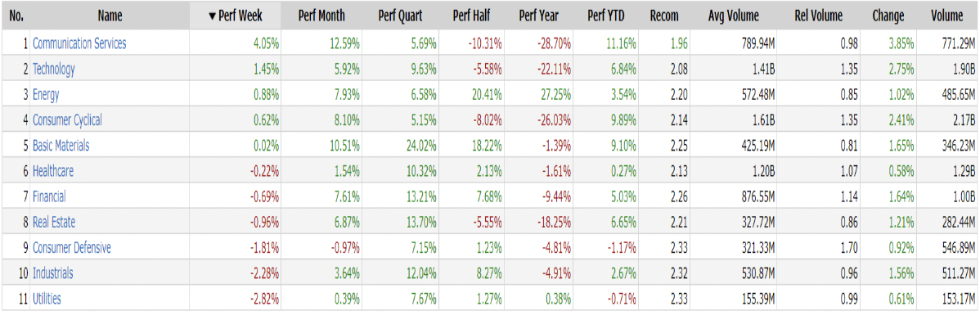Screen dimensions: 980x311
Task: Click the Name column header
Action: tap(110, 16)
